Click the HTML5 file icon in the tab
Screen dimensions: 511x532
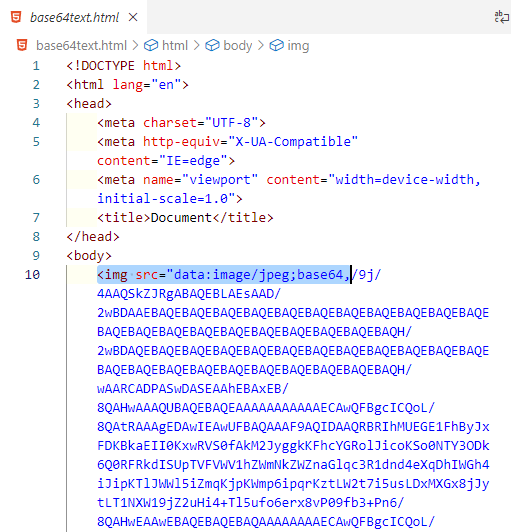16,17
